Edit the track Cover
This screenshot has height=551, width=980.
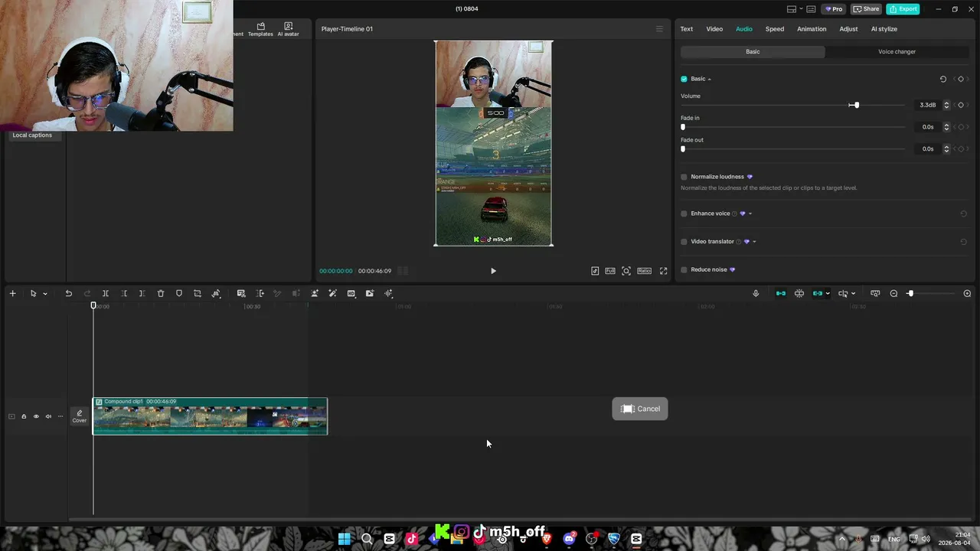click(x=80, y=416)
